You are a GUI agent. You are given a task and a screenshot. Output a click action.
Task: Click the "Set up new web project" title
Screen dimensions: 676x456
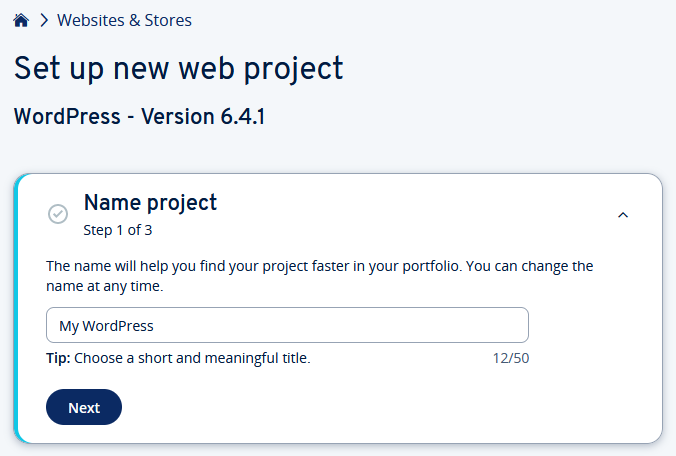click(x=179, y=68)
